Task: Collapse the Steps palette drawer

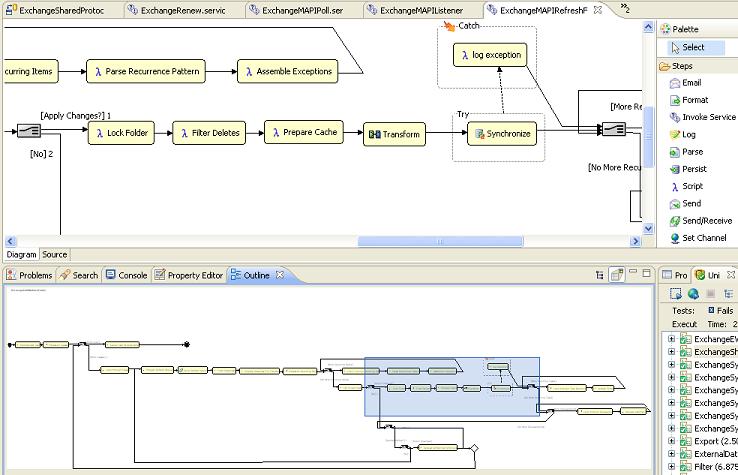Action: 681,66
